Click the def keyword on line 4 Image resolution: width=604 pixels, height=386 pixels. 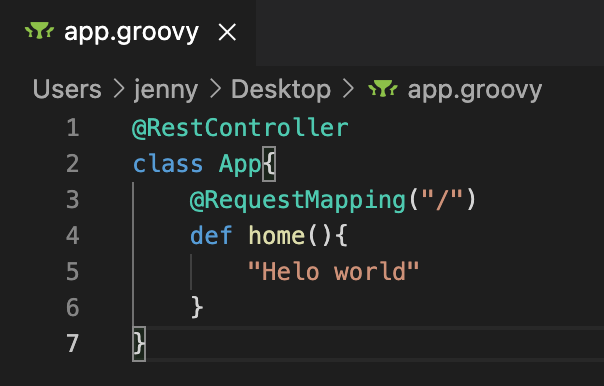point(211,235)
